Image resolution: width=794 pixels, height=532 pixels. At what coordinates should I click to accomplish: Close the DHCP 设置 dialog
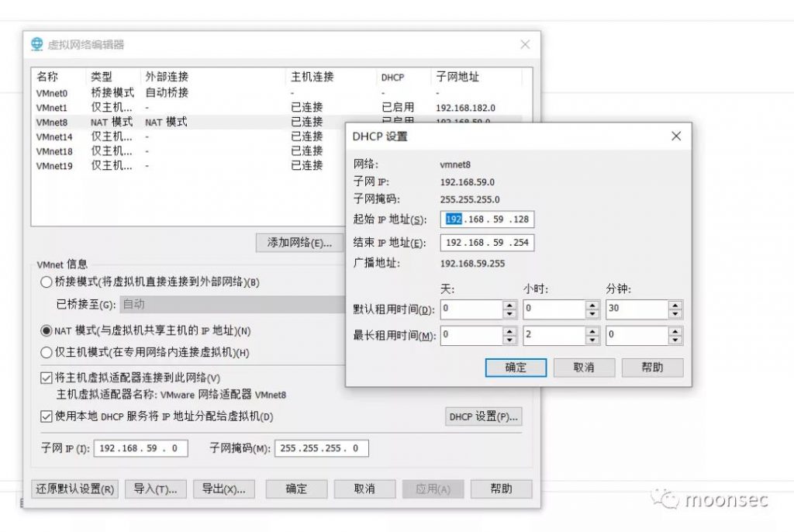point(676,136)
